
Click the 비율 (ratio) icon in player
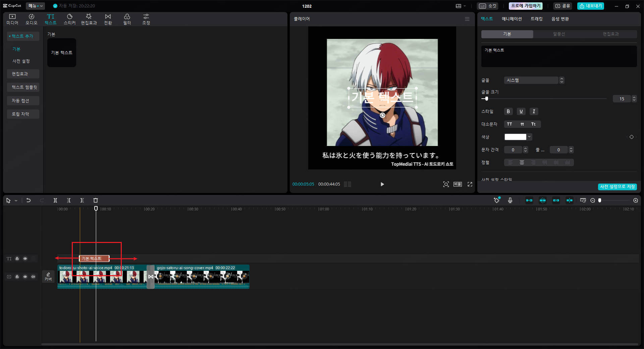click(458, 184)
